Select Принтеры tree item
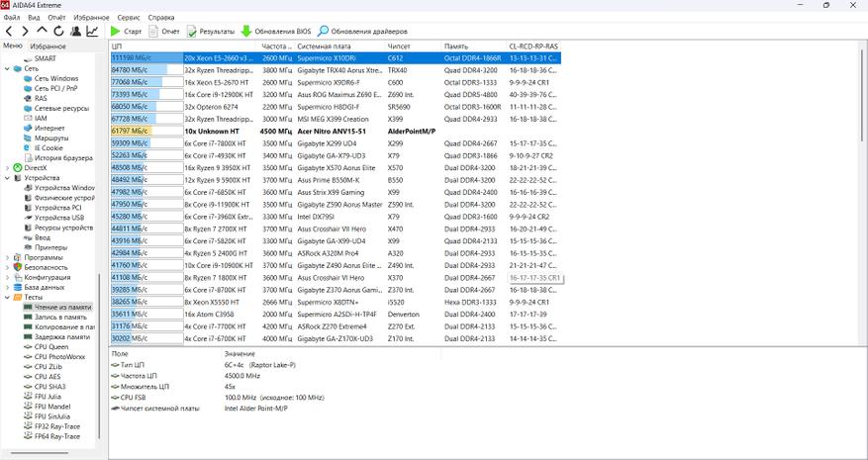868x460 pixels. click(x=50, y=247)
